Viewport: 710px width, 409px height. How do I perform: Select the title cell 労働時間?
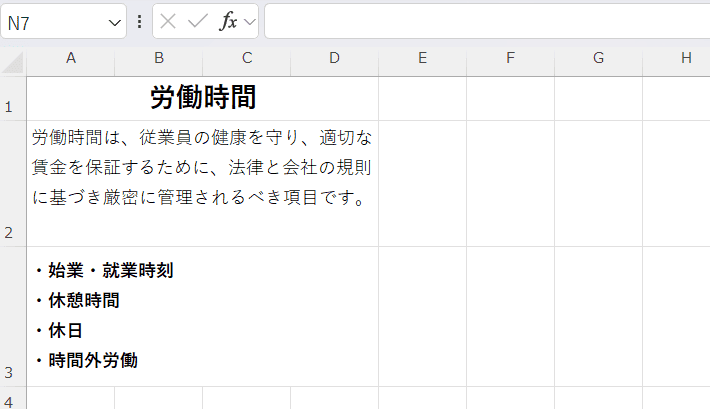click(203, 98)
